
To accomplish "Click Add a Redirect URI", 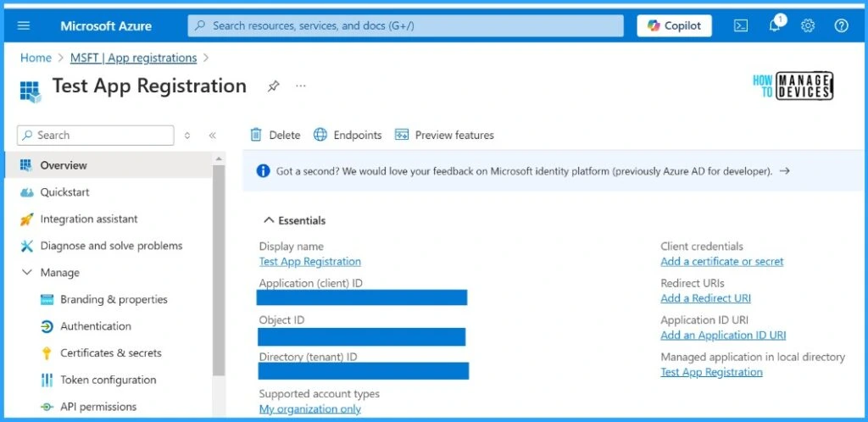I will point(706,298).
